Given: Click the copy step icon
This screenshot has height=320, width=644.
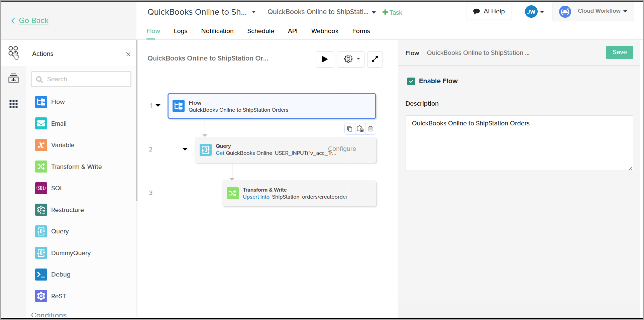Looking at the screenshot, I should pyautogui.click(x=349, y=129).
